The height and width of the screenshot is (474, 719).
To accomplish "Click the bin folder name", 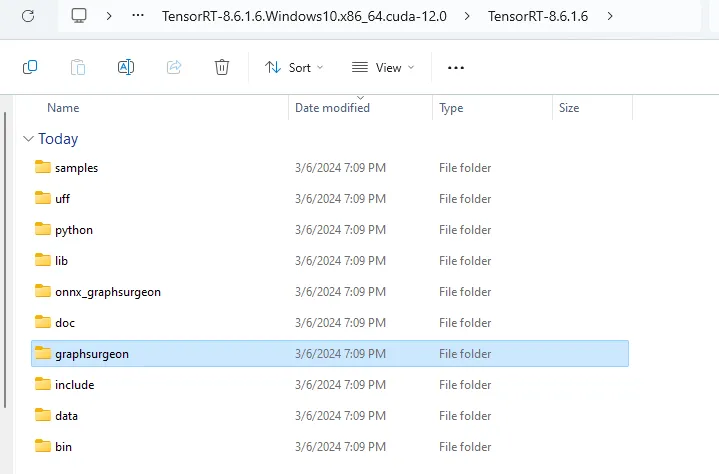I will (63, 446).
